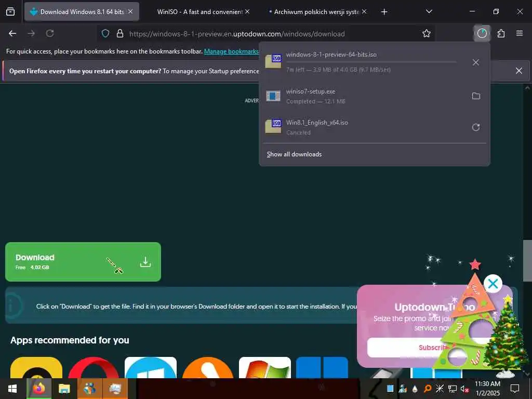
Task: Toggle the Downloads panel toolbar button
Action: click(x=482, y=33)
